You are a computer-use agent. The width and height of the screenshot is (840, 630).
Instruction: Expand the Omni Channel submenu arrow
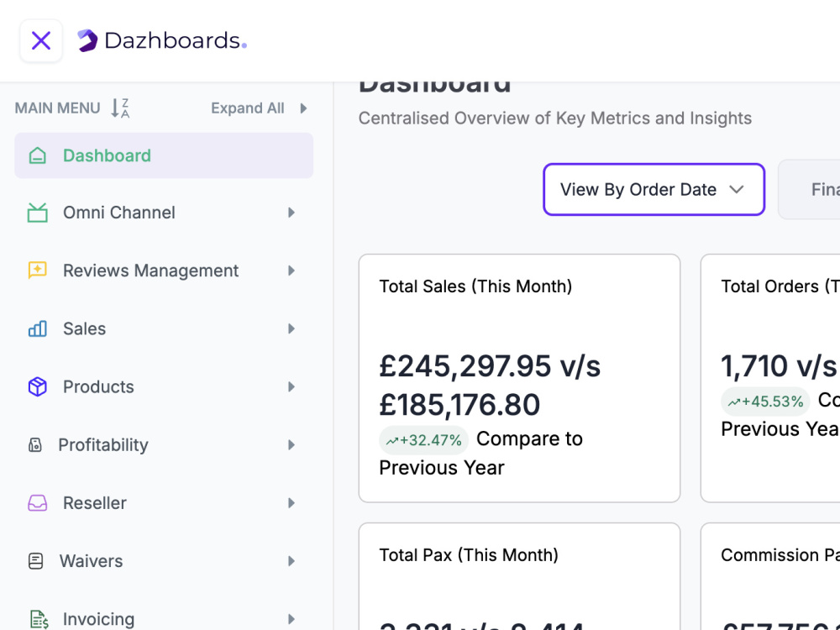pos(291,213)
